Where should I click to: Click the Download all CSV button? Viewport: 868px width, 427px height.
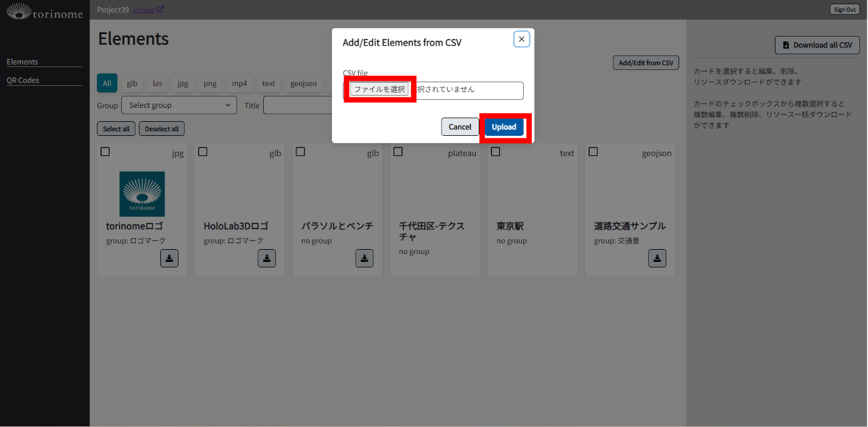(x=817, y=45)
